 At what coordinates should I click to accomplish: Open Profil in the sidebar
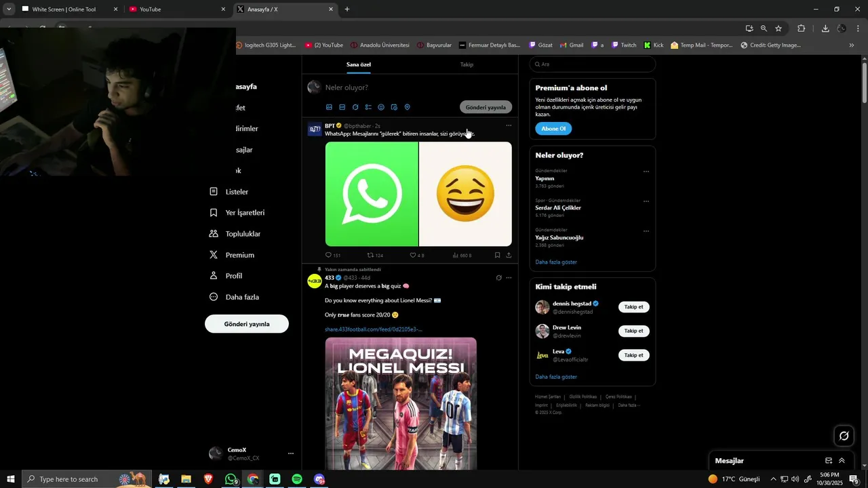pyautogui.click(x=226, y=276)
